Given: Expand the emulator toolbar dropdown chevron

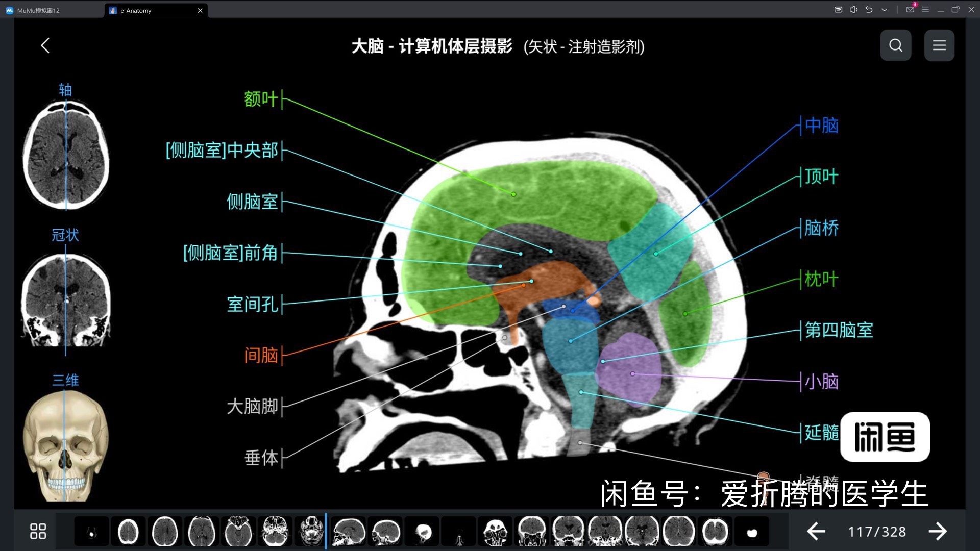Looking at the screenshot, I should pyautogui.click(x=885, y=10).
